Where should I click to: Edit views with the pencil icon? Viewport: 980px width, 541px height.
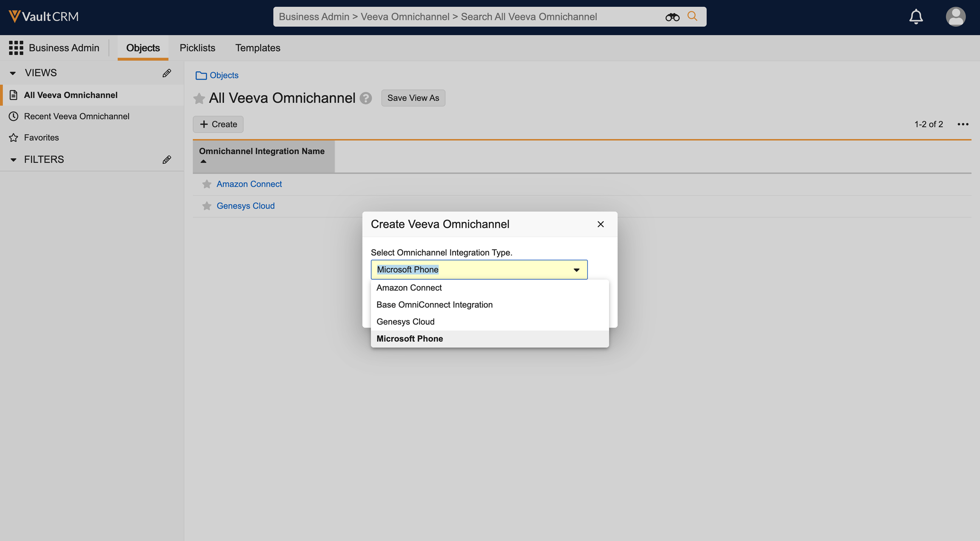click(167, 73)
